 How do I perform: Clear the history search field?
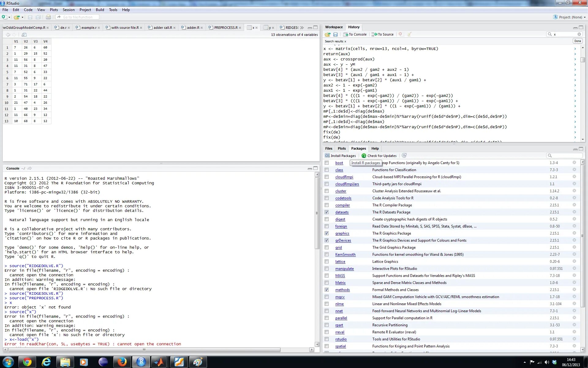pyautogui.click(x=579, y=34)
